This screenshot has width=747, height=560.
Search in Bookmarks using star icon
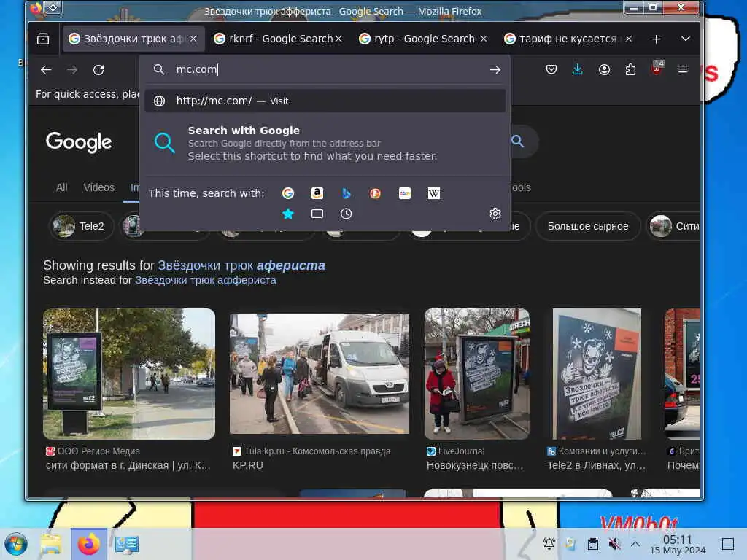287,214
